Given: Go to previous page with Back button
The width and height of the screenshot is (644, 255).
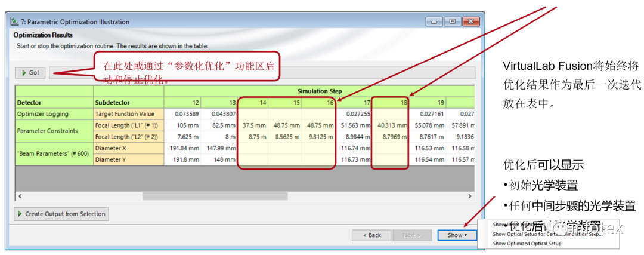Looking at the screenshot, I should click(371, 235).
